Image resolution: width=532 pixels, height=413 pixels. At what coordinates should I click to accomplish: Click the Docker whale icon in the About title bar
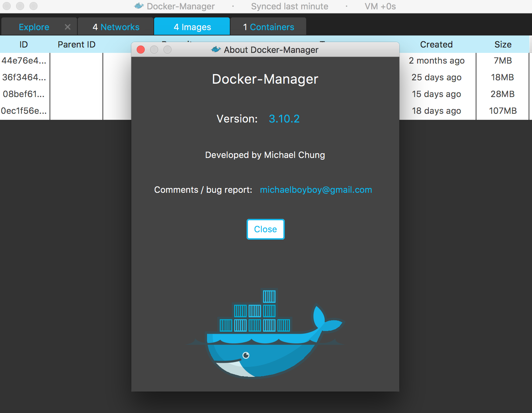pos(216,50)
